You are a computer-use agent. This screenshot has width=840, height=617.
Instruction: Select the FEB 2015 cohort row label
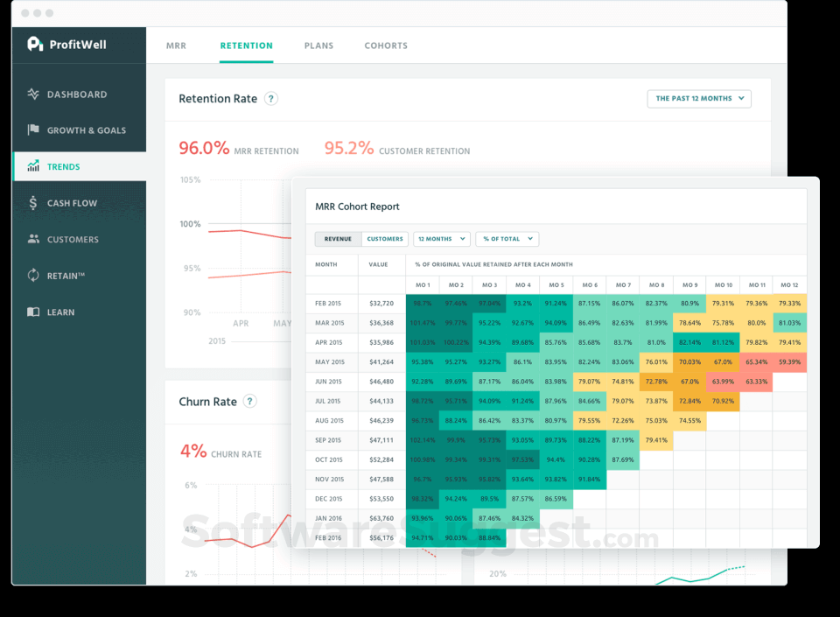click(328, 303)
